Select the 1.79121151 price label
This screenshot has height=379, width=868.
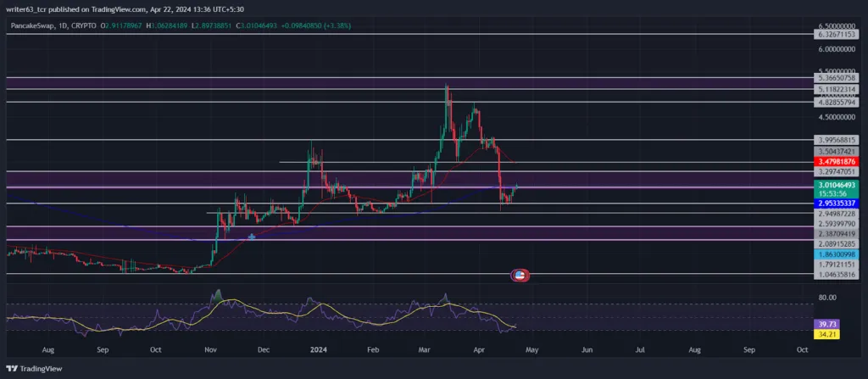tap(835, 265)
